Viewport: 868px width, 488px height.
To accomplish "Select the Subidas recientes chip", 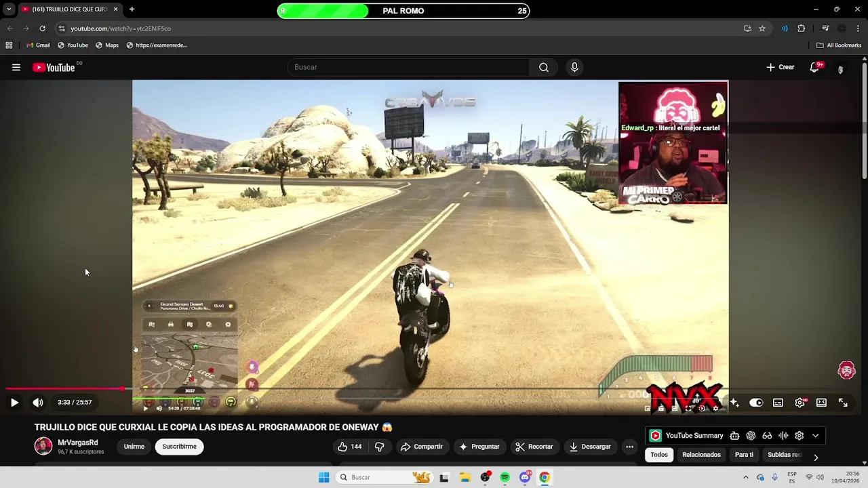I will point(785,455).
